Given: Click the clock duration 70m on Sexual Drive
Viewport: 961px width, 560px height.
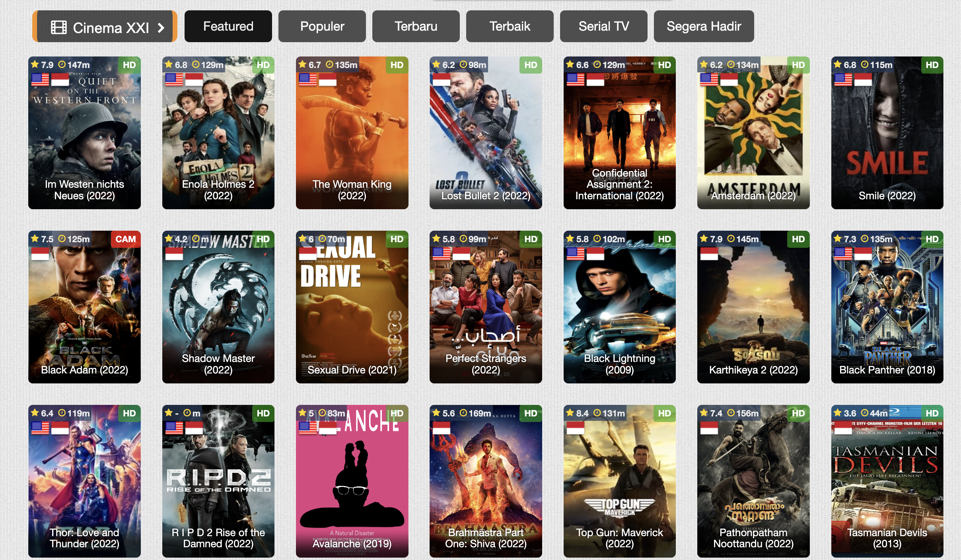Looking at the screenshot, I should (332, 239).
